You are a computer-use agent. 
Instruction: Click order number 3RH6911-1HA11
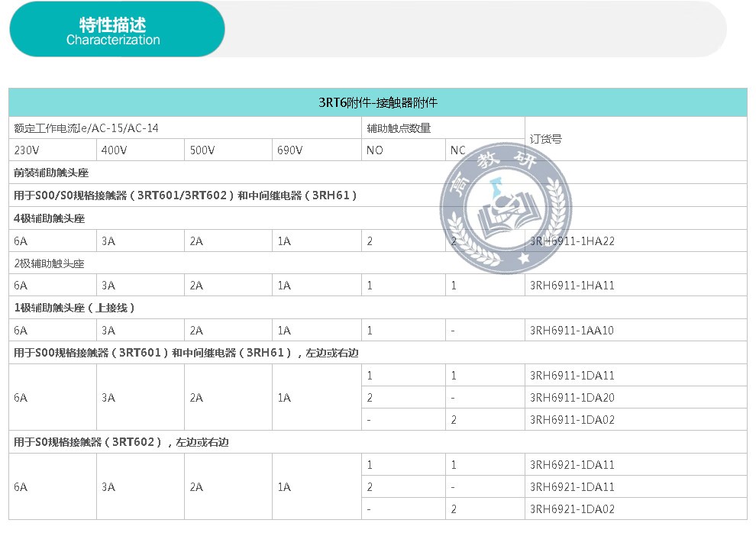coord(572,286)
